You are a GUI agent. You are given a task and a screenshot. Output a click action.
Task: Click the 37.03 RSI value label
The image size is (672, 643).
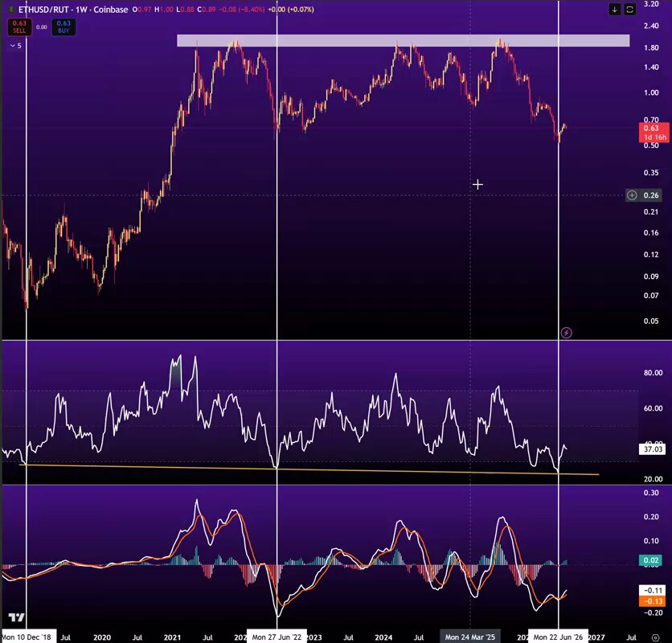click(653, 449)
